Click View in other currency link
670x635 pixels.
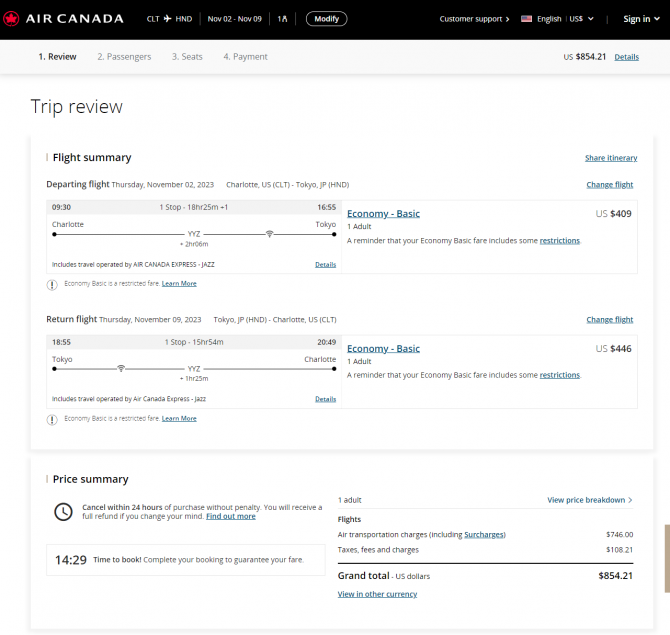point(377,594)
